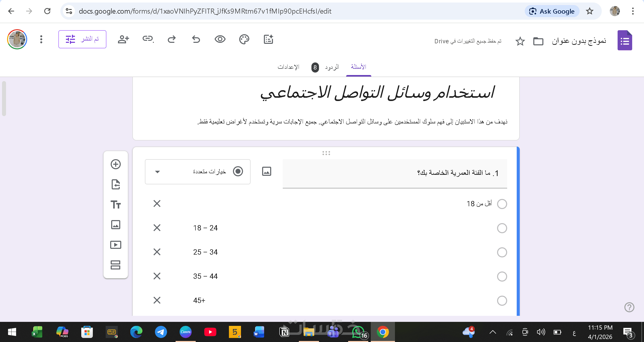Open the three-dot more options menu

tap(41, 39)
